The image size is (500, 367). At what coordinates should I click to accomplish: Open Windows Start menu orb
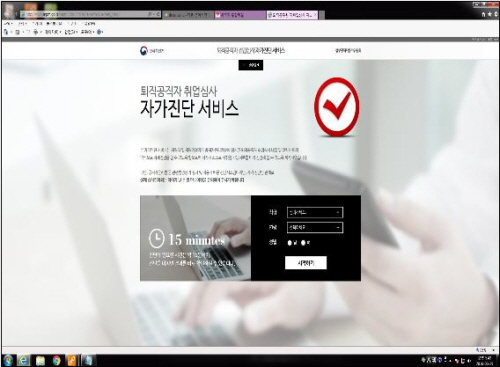point(7,360)
